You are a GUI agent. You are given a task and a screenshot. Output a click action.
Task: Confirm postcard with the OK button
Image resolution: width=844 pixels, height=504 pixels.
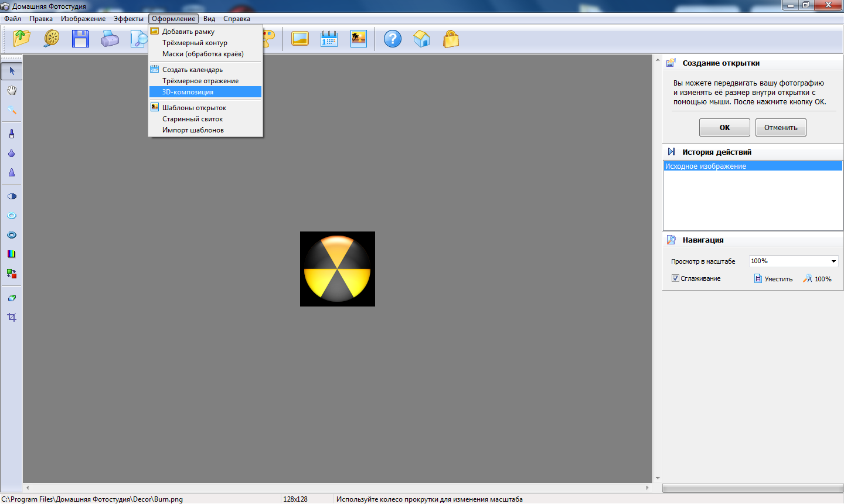click(724, 127)
